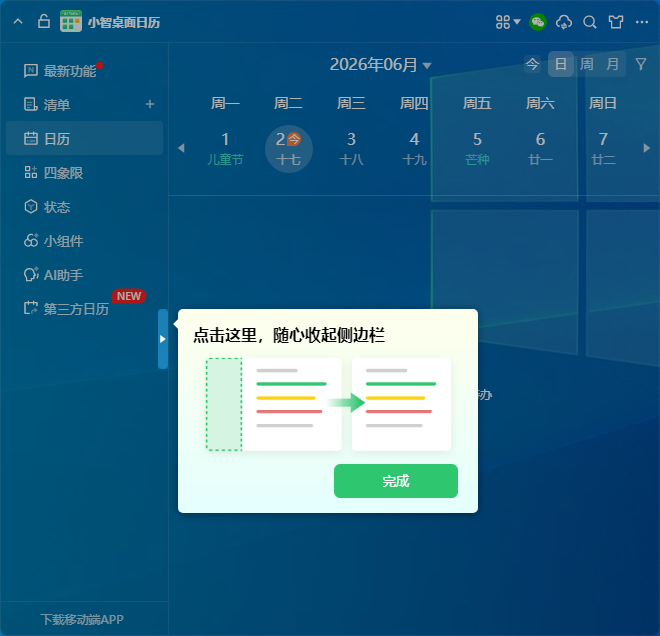Select today's date 2 十七
The image size is (660, 636).
click(289, 149)
